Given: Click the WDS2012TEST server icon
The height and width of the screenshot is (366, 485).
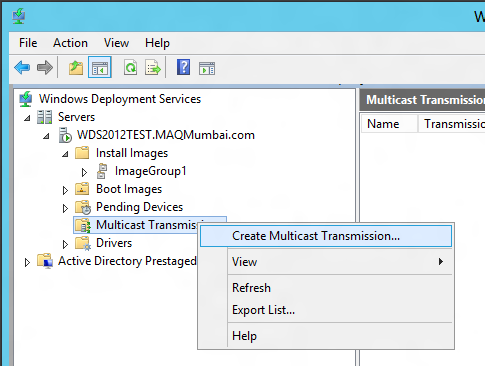Looking at the screenshot, I should (x=65, y=135).
